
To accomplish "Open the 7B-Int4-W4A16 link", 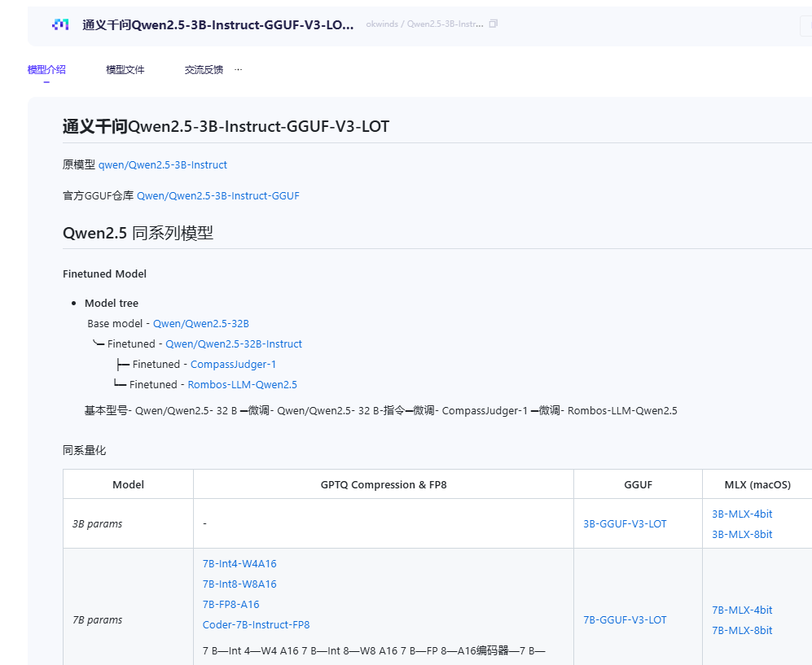I will (239, 563).
